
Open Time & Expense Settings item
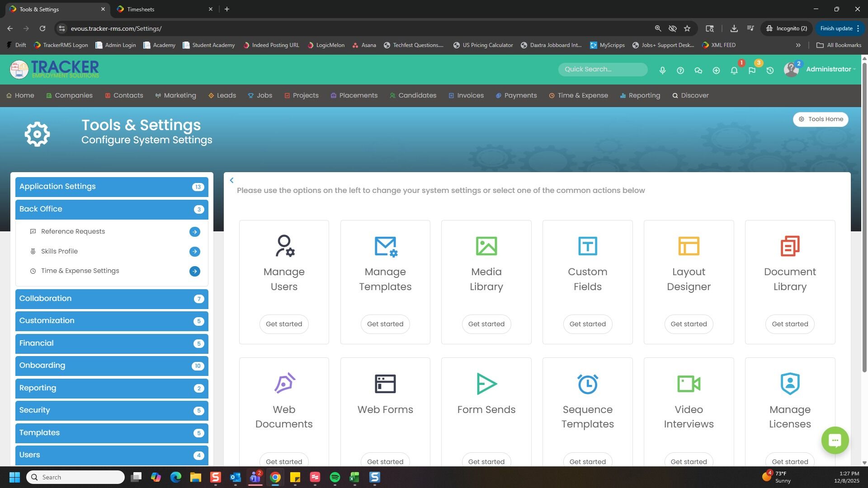pos(80,271)
